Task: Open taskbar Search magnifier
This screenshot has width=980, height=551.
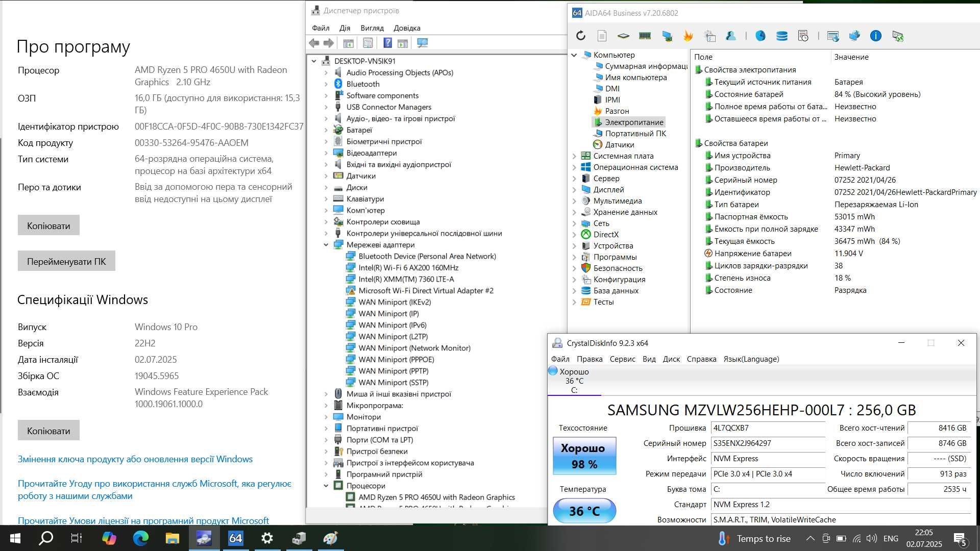Action: [46, 538]
